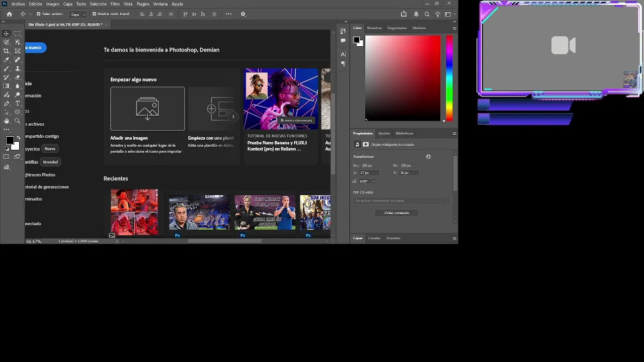
Task: Open the notifications bell
Action: pyautogui.click(x=416, y=14)
